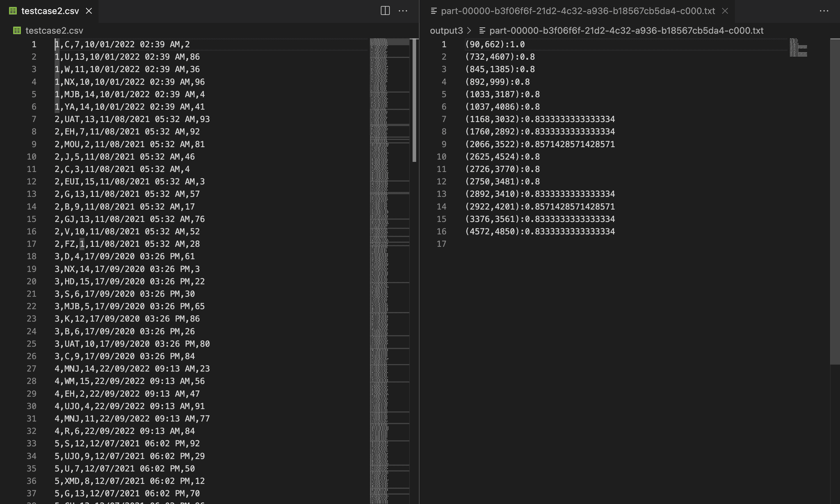Click line '4,WM,15,22/09/2022 09:13 AM,56'
Viewport: 840px width, 504px height.
pyautogui.click(x=130, y=381)
